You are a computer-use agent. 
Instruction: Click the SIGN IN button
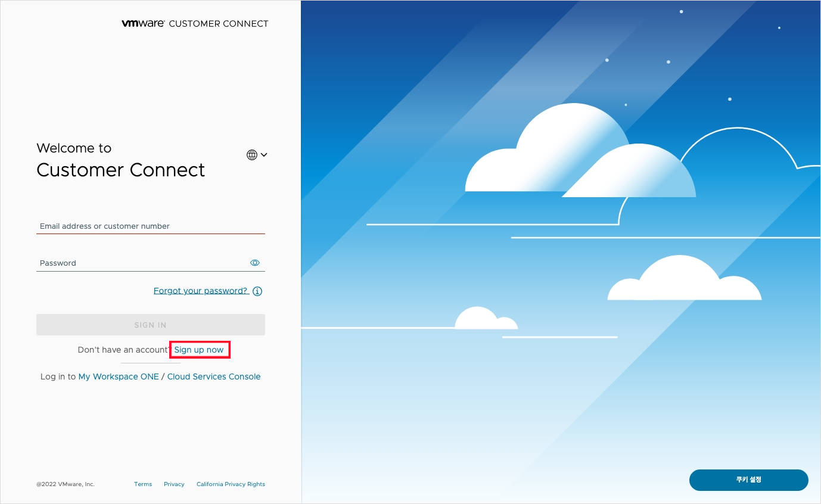(x=151, y=325)
